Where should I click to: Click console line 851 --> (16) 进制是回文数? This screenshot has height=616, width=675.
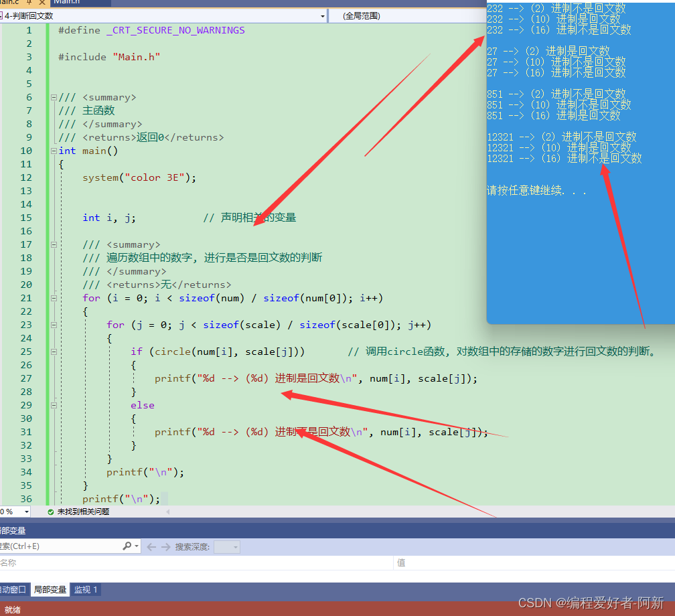pyautogui.click(x=554, y=115)
